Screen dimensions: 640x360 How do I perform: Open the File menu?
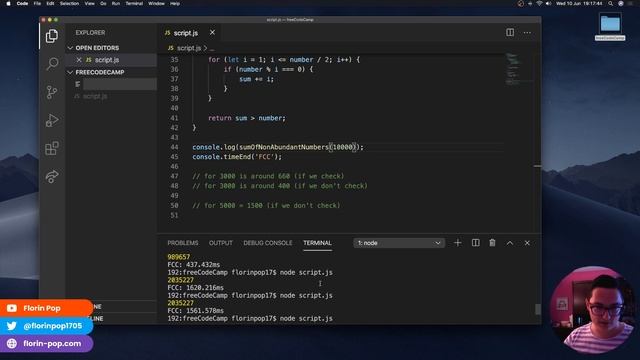click(x=37, y=3)
